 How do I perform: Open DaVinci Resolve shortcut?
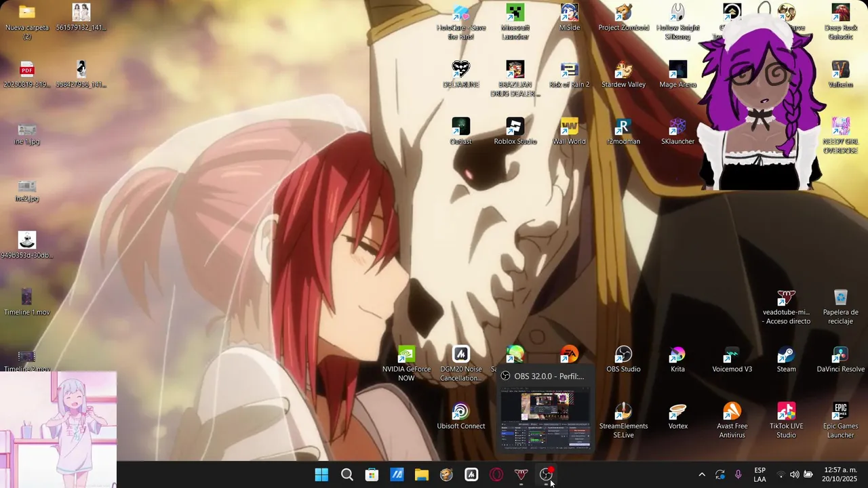point(840,359)
